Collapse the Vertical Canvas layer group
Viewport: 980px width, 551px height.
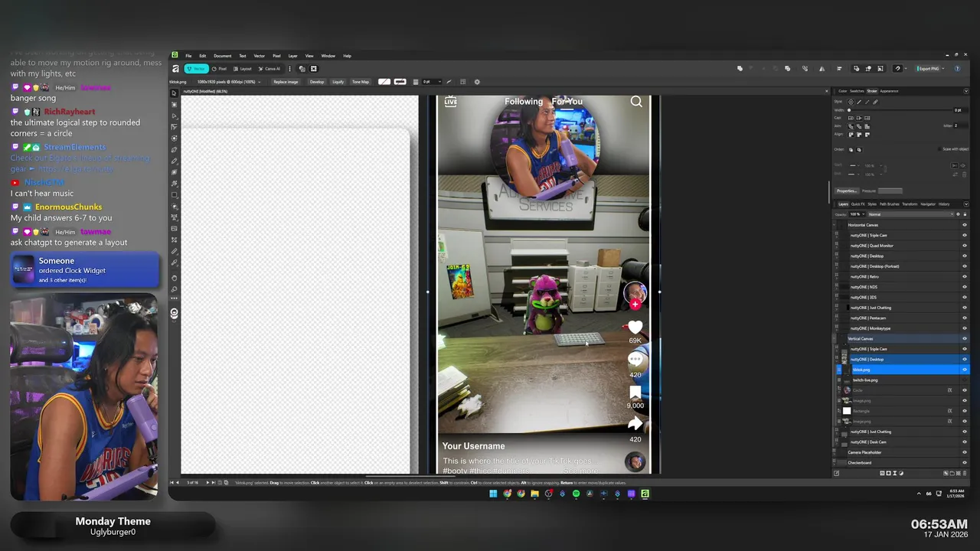(835, 338)
